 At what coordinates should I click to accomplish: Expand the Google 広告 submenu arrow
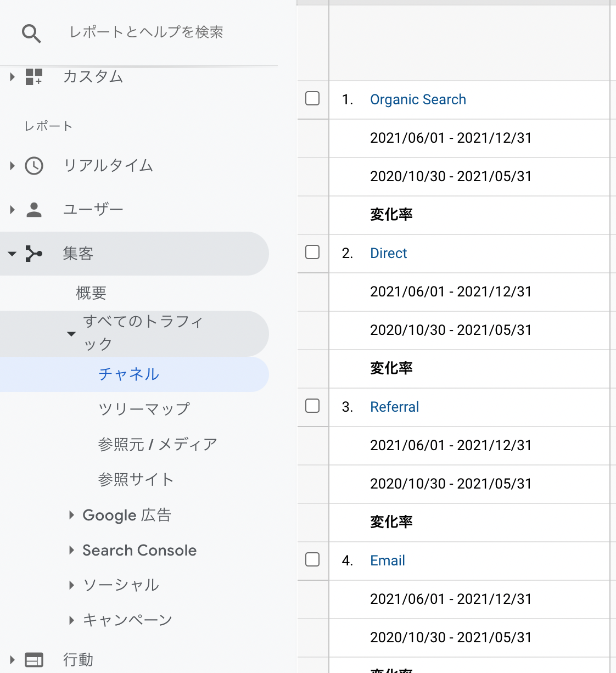71,515
